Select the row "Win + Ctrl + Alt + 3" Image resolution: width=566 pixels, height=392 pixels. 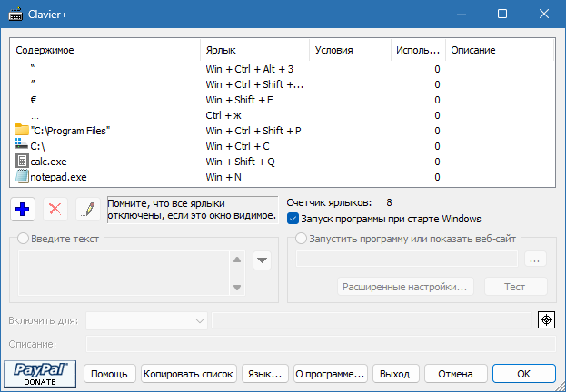(x=283, y=69)
